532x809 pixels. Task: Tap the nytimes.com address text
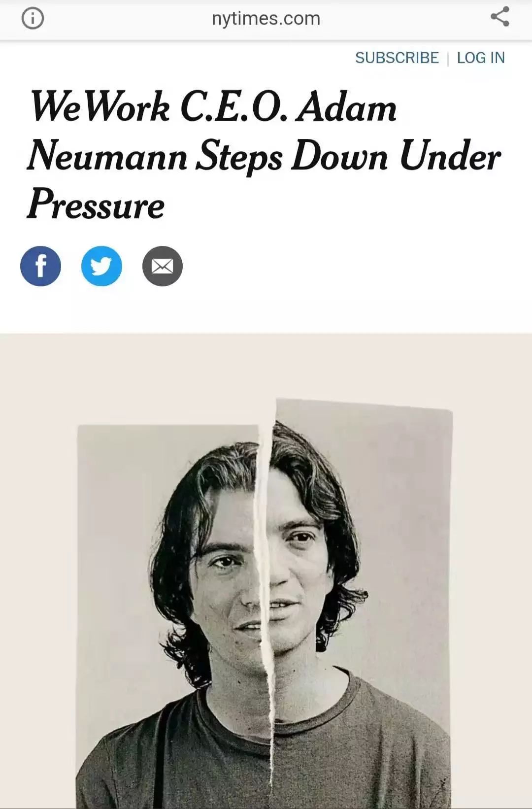266,19
